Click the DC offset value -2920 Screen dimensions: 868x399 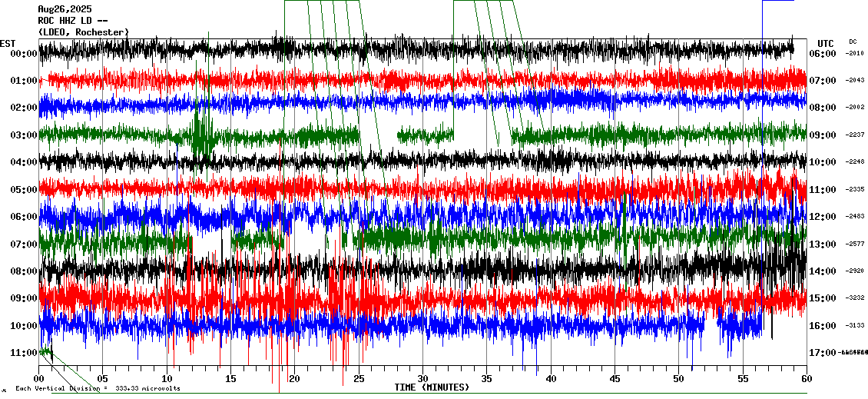[x=854, y=271]
